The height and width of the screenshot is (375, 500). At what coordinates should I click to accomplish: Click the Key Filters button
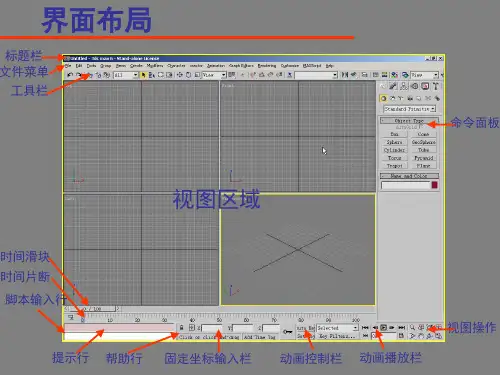click(337, 336)
